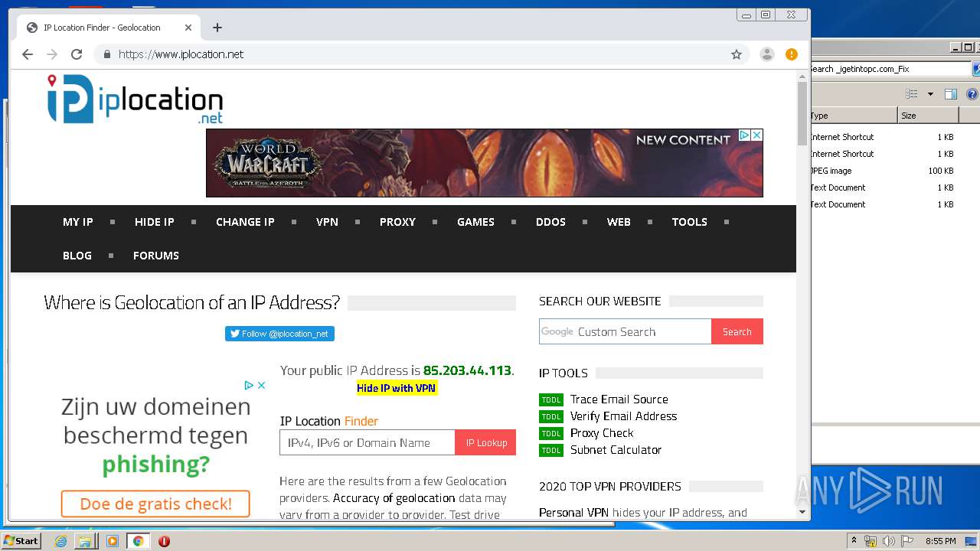Open PROXY menu item
Viewport: 980px width, 551px height.
(397, 222)
